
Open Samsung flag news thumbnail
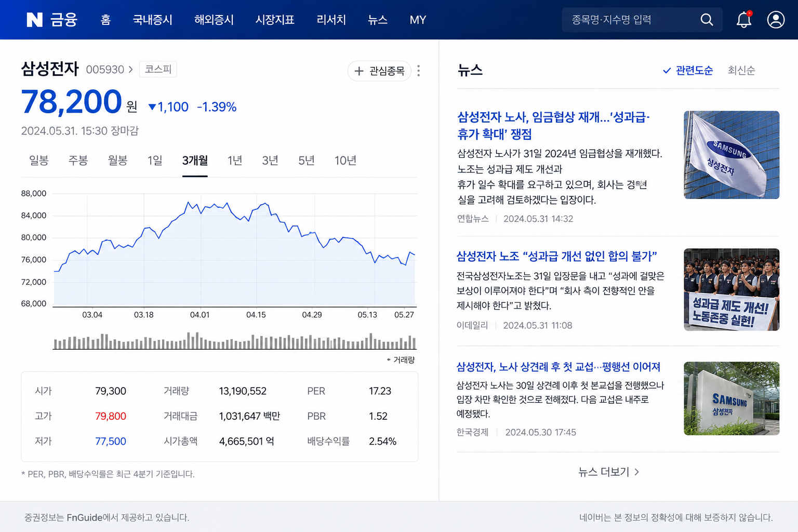click(731, 155)
